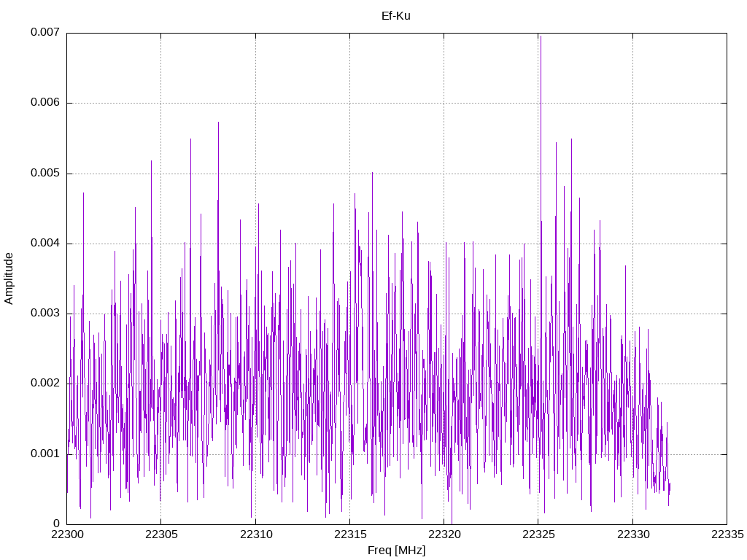Viewport: 747px width, 560px height.
Task: Click the 0 y-axis tick label
Action: [57, 524]
